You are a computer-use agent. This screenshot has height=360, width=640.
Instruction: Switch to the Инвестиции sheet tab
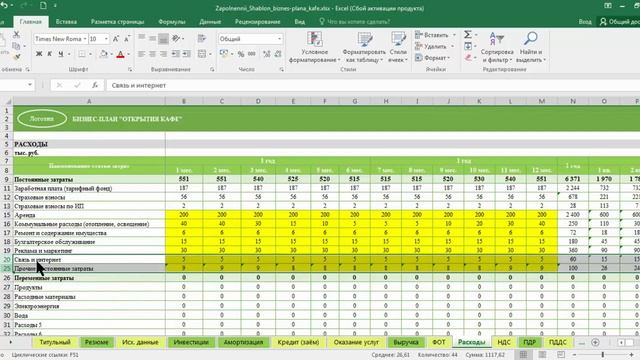(x=191, y=342)
